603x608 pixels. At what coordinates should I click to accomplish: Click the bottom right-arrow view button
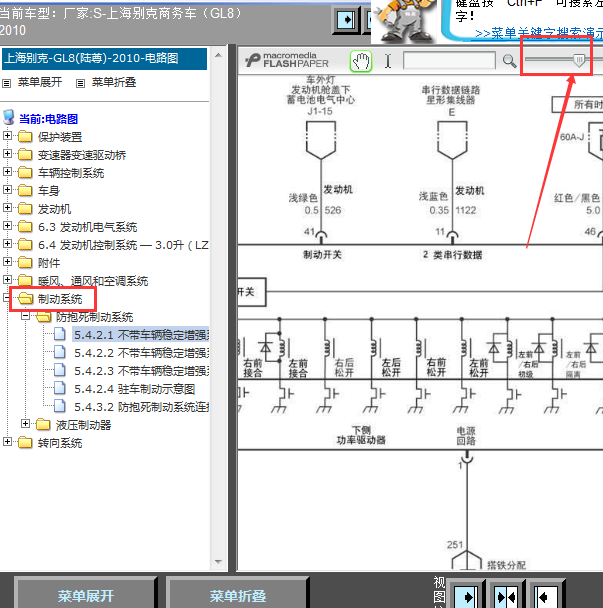[x=465, y=596]
